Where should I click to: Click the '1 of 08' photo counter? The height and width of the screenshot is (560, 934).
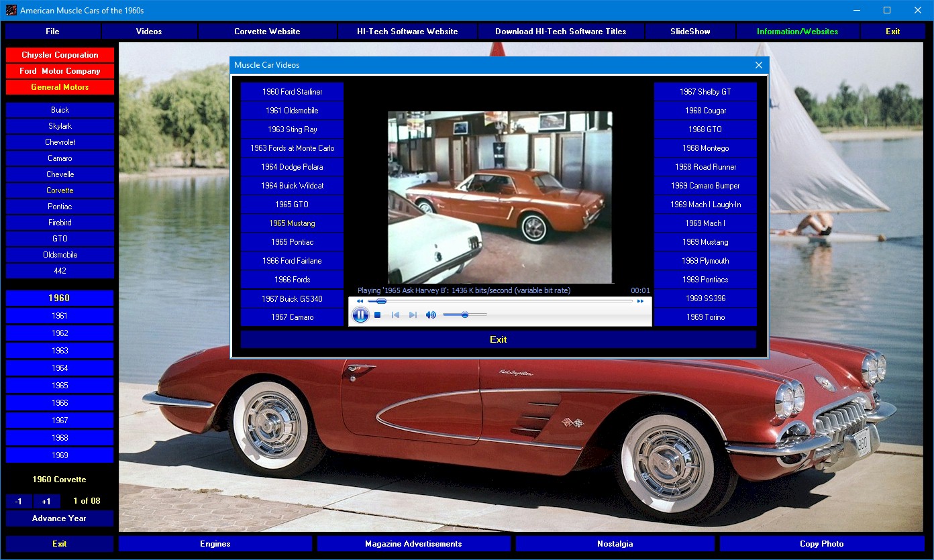(x=87, y=501)
